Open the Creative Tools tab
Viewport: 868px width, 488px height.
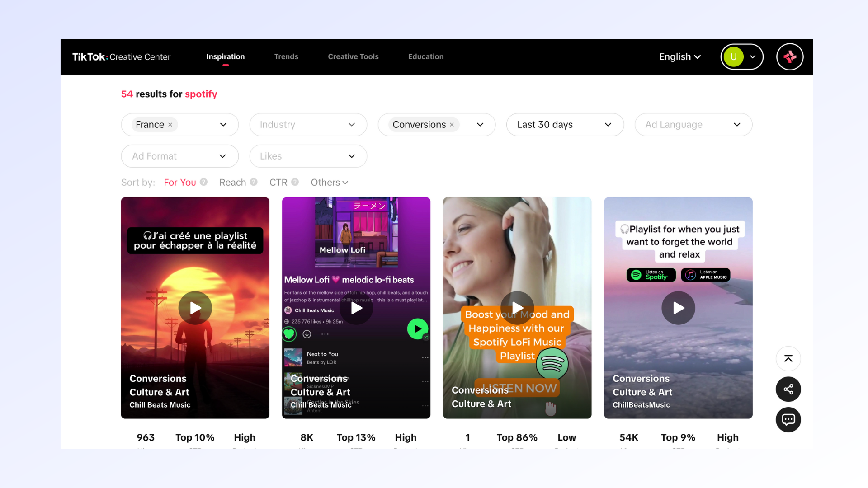[353, 56]
